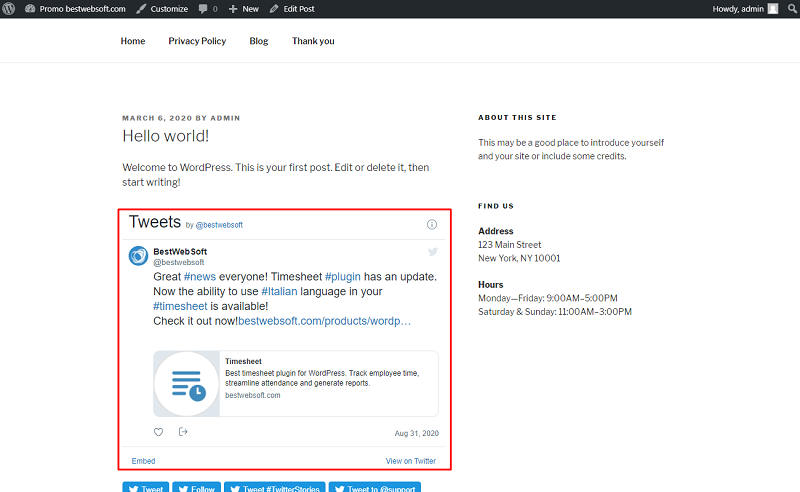Click the Saturday & Sunday hours line
800x492 pixels.
click(x=555, y=312)
